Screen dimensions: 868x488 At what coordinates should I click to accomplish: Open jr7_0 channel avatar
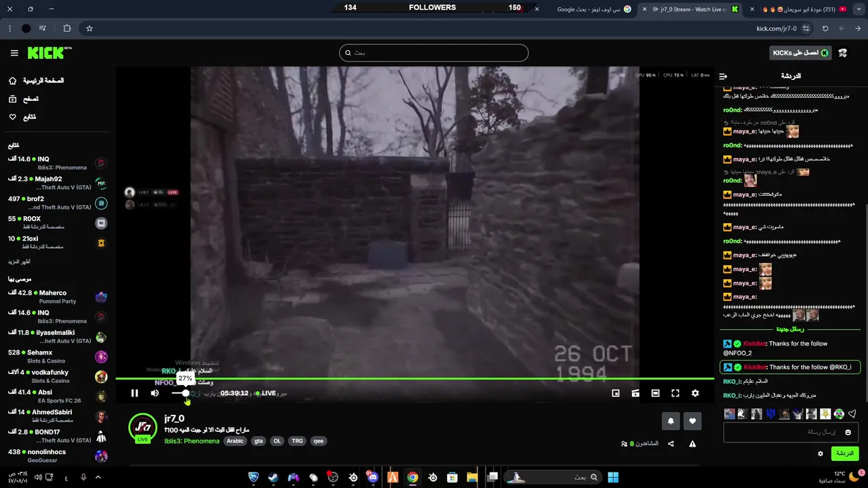click(143, 427)
